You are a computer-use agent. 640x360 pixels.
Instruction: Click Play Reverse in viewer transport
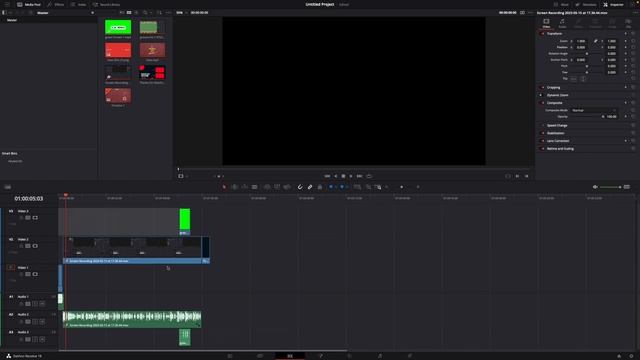coord(336,176)
